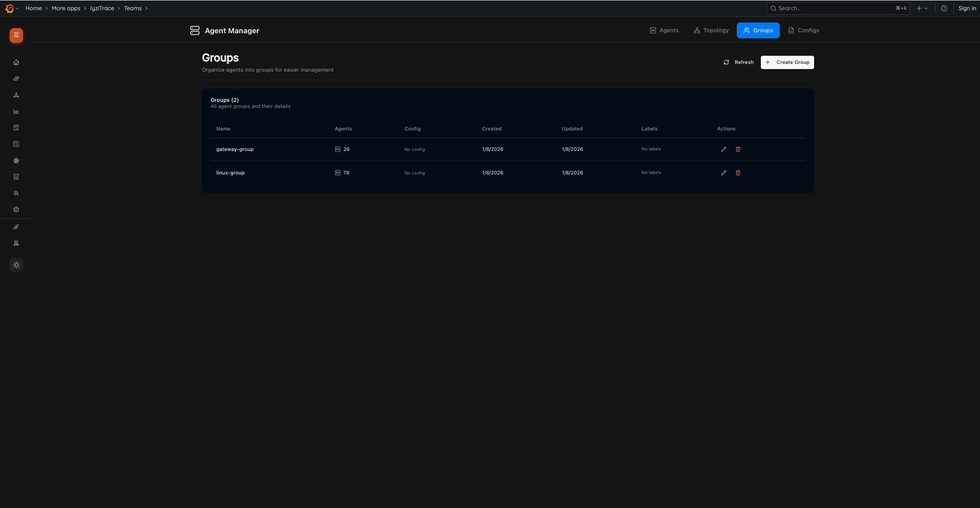Open the orange hamburger menu button
980x508 pixels.
16,35
